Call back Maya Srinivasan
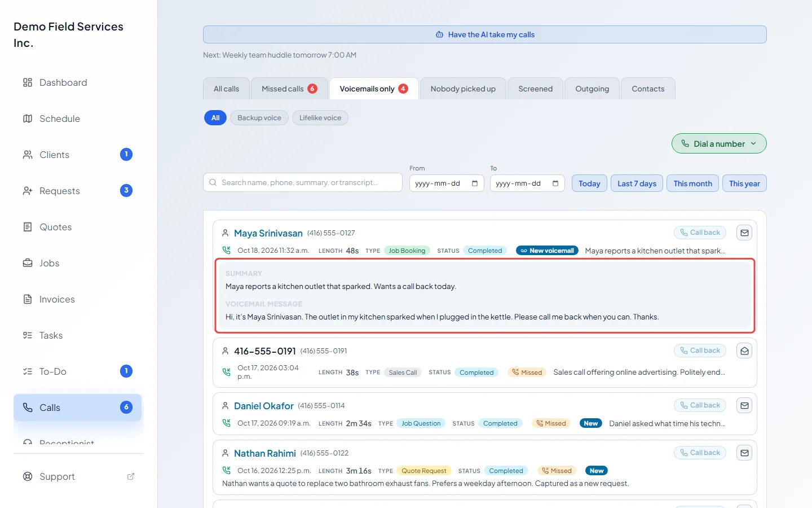Image resolution: width=812 pixels, height=508 pixels. pos(700,233)
